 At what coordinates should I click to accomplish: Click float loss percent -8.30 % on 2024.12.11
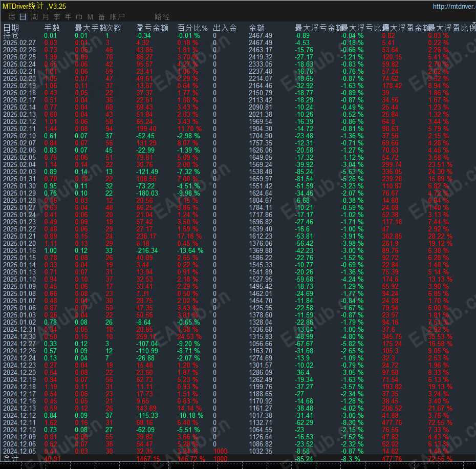[x=352, y=422]
